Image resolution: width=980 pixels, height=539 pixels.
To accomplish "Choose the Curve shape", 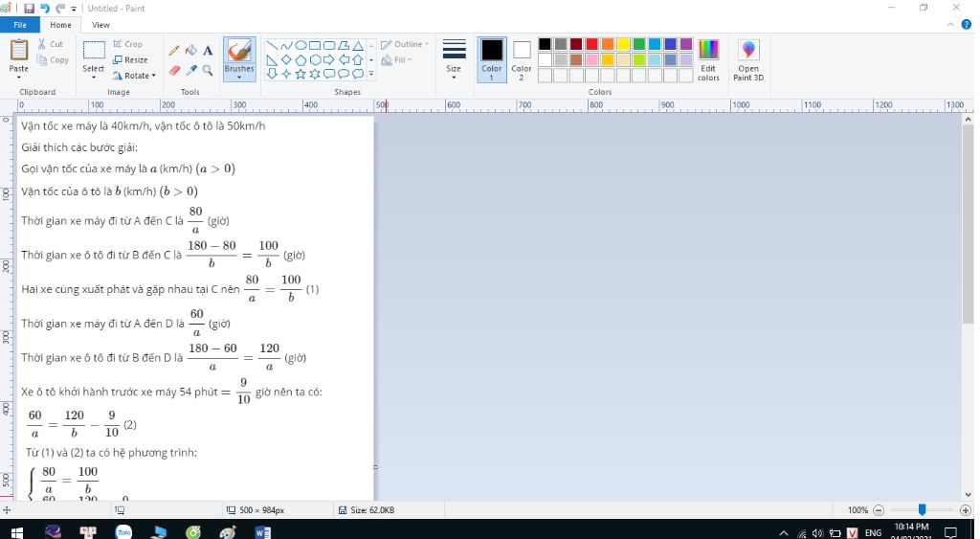I will tap(286, 46).
